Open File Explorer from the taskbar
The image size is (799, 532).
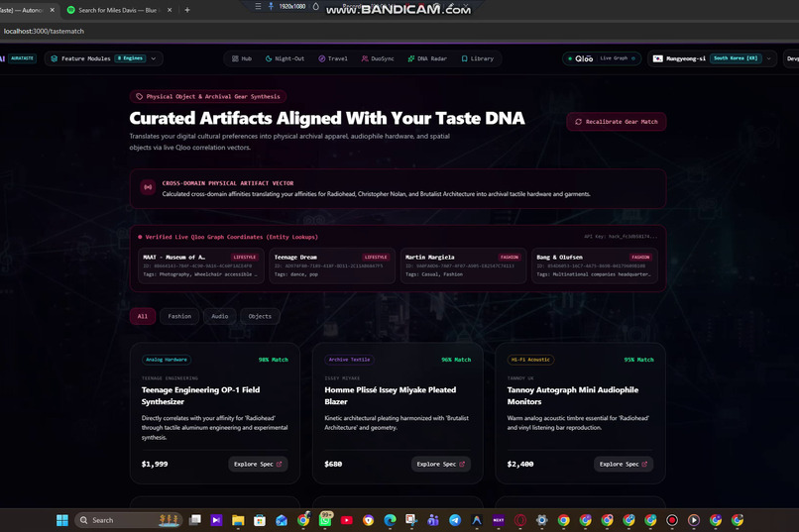238,520
